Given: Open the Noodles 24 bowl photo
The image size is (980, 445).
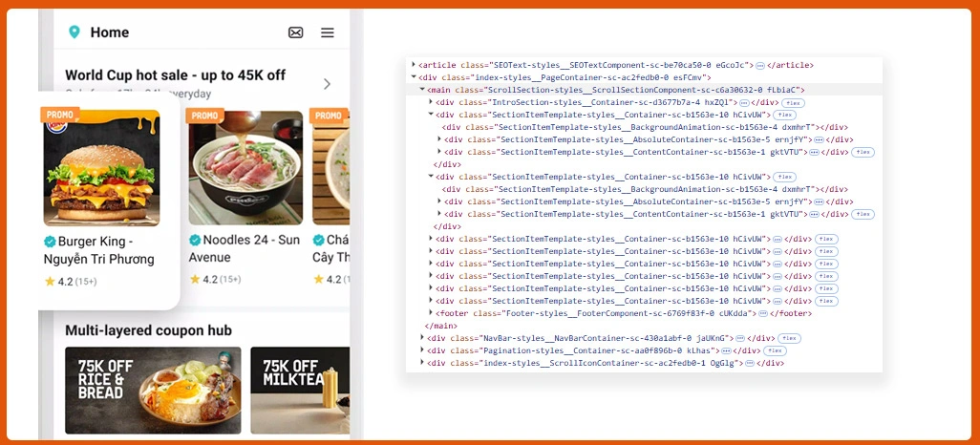Looking at the screenshot, I should coord(245,167).
